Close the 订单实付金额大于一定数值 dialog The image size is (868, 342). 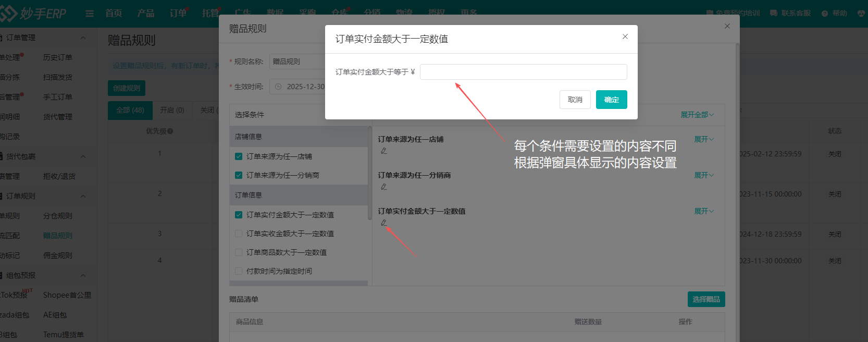[625, 36]
